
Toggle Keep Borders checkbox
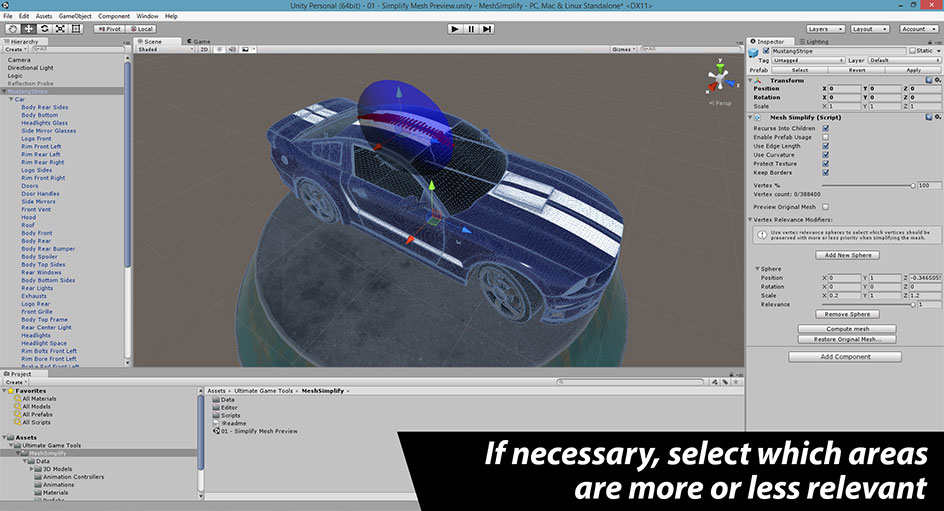pyautogui.click(x=825, y=172)
